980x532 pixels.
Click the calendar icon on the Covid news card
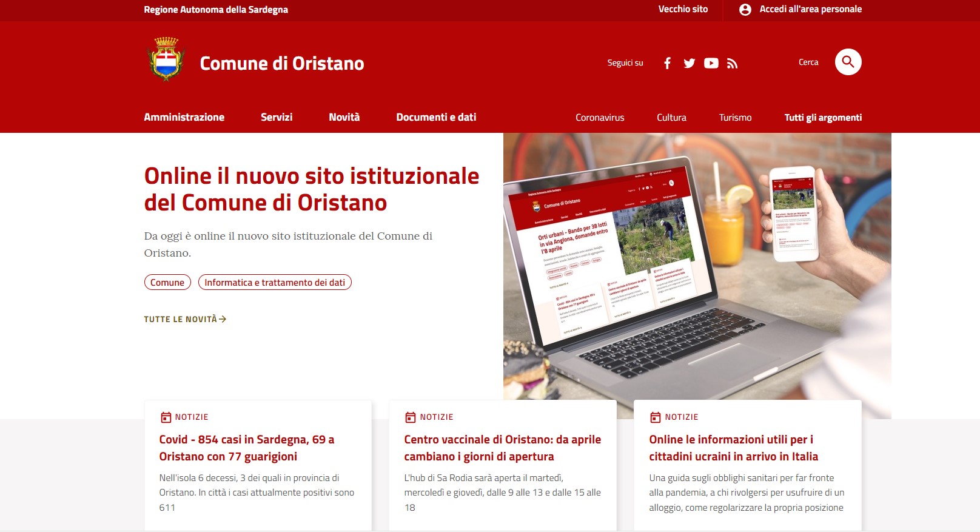[x=166, y=417]
